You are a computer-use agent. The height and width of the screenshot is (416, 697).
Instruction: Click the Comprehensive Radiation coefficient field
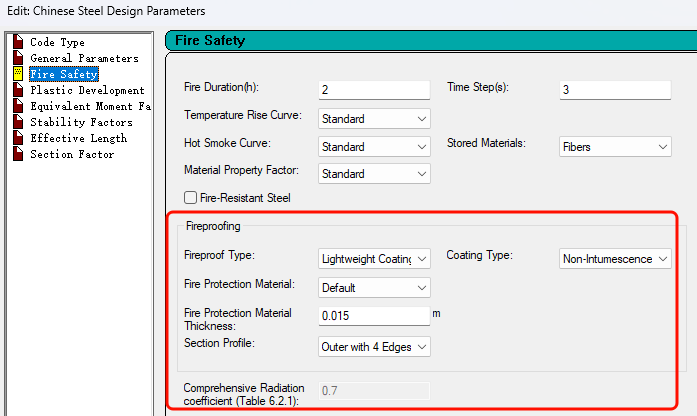(x=374, y=391)
